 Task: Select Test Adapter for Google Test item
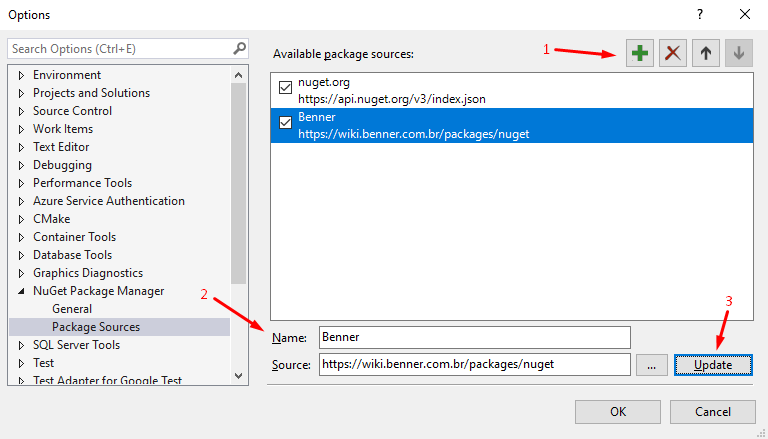pyautogui.click(x=107, y=380)
